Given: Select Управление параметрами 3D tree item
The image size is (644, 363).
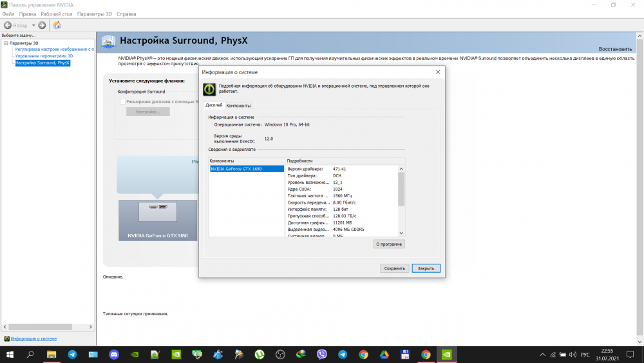Looking at the screenshot, I should click(44, 56).
